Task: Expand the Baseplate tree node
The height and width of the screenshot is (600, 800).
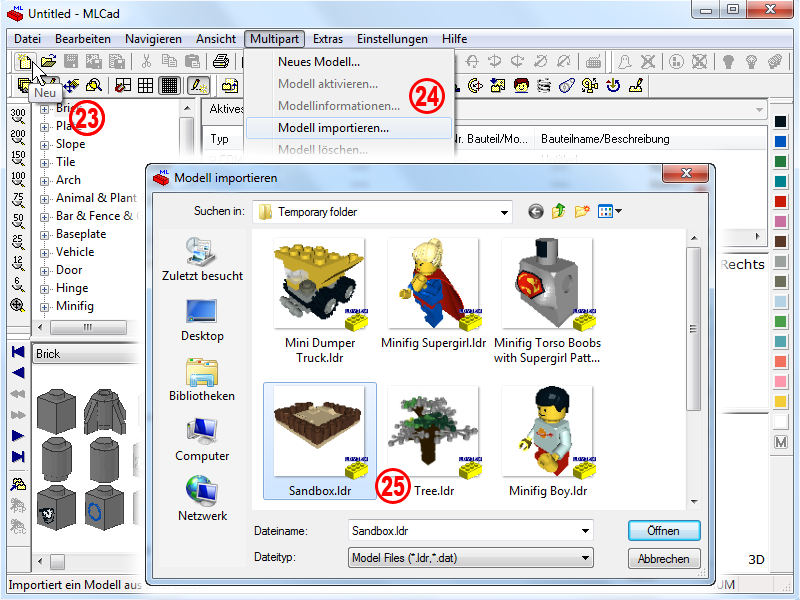Action: tap(44, 235)
